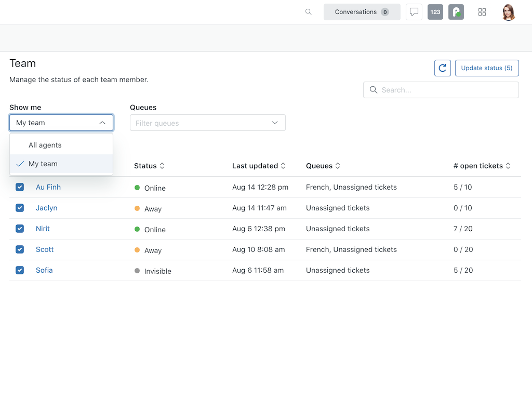Viewport: 532px width, 399px height.
Task: Open the Conversations button
Action: click(x=362, y=12)
